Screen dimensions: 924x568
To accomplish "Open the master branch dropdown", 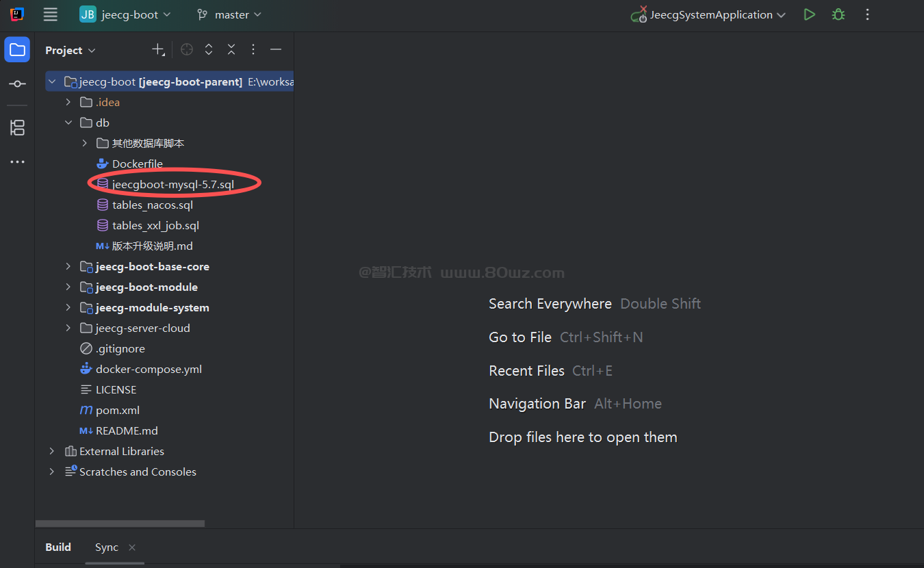I will (229, 14).
